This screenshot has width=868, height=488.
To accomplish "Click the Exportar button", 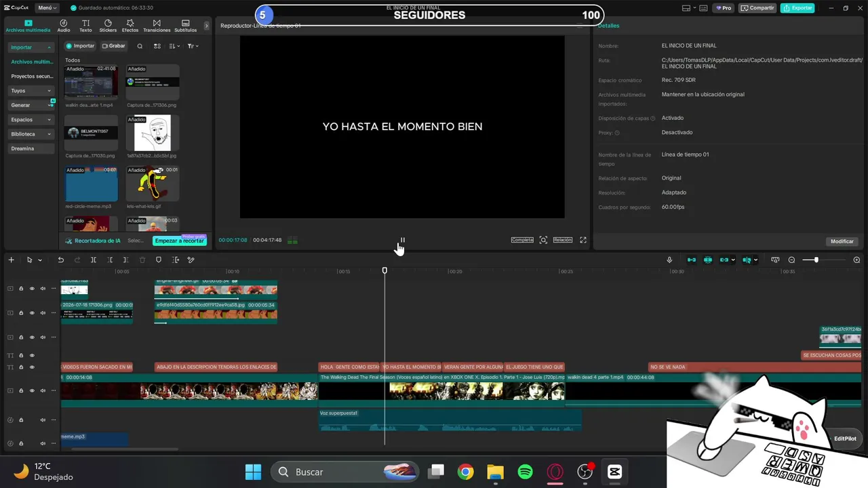I will coord(797,8).
